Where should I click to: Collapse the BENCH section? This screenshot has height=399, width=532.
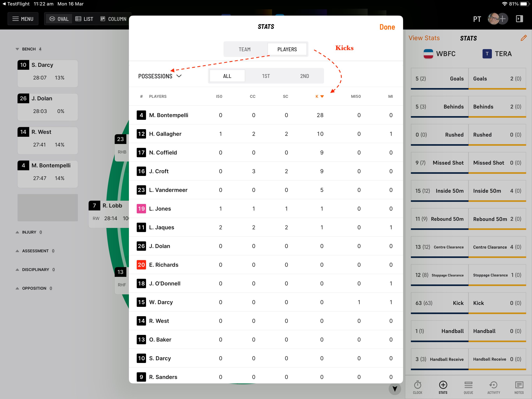click(x=28, y=49)
